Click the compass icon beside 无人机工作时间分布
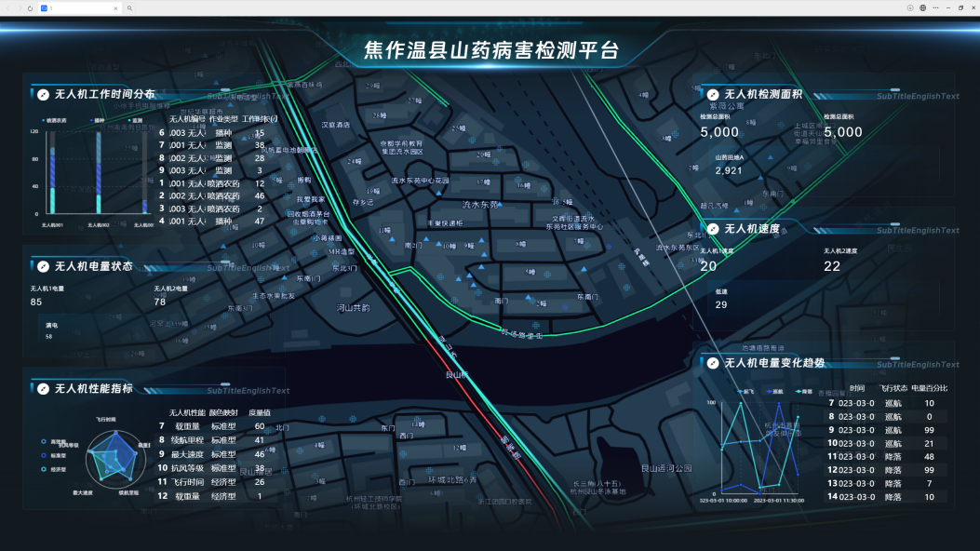This screenshot has height=551, width=980. click(43, 94)
